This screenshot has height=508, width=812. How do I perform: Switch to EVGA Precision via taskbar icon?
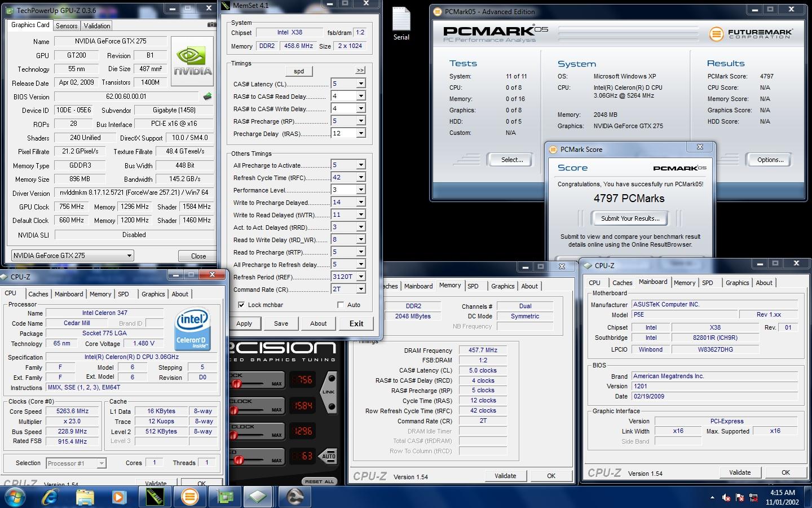[294, 497]
